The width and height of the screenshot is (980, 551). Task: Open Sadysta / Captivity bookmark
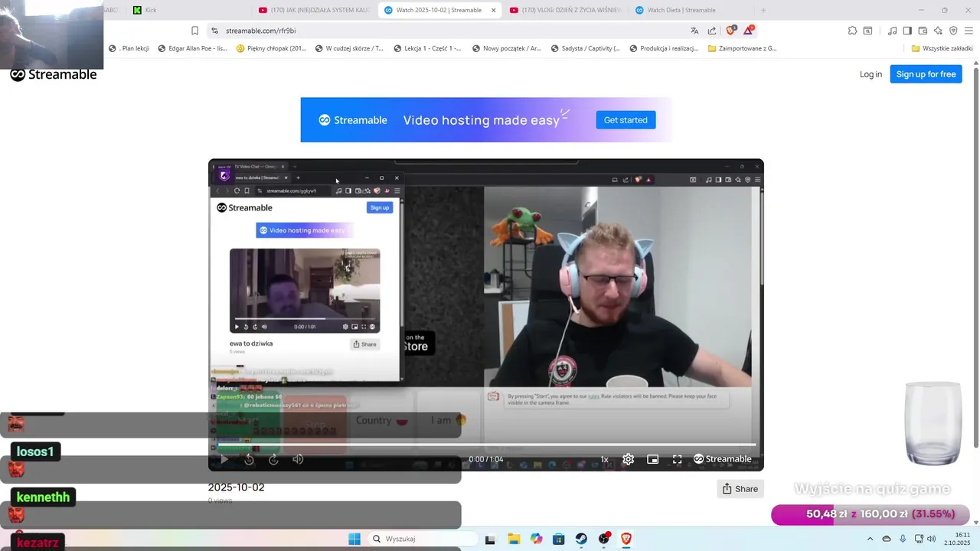(x=586, y=48)
